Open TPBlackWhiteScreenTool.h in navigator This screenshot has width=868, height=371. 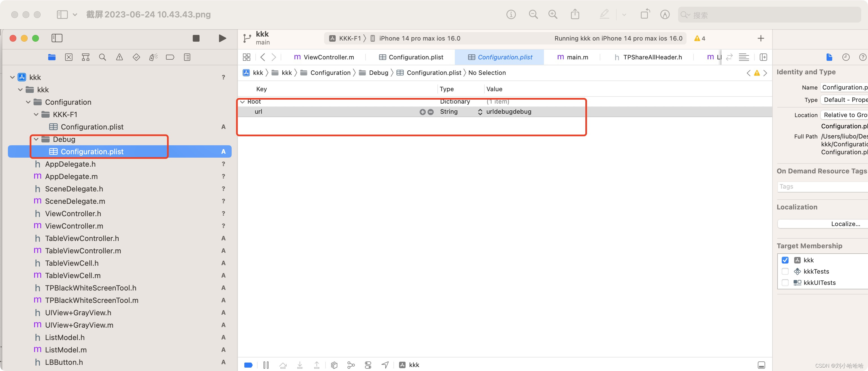[x=90, y=288]
